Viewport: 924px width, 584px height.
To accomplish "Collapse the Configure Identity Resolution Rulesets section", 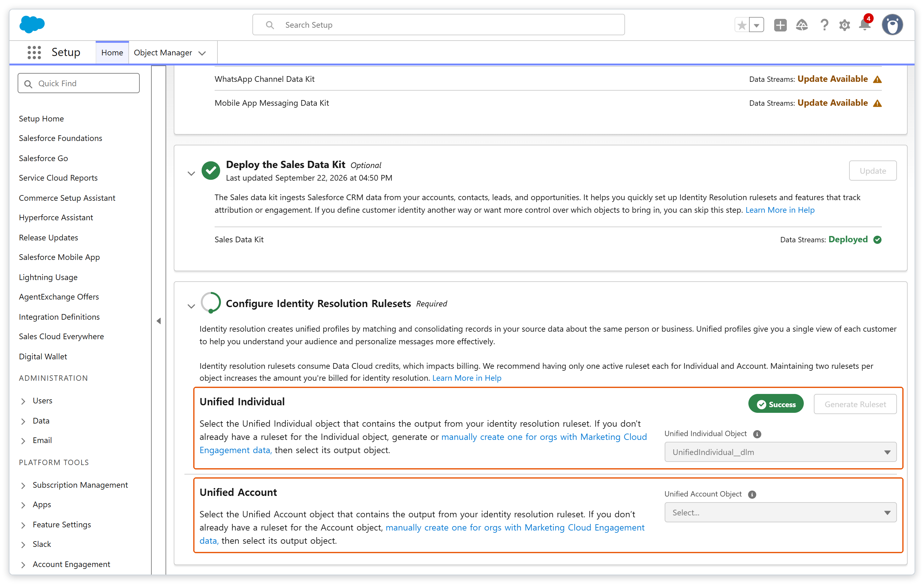I will tap(191, 306).
